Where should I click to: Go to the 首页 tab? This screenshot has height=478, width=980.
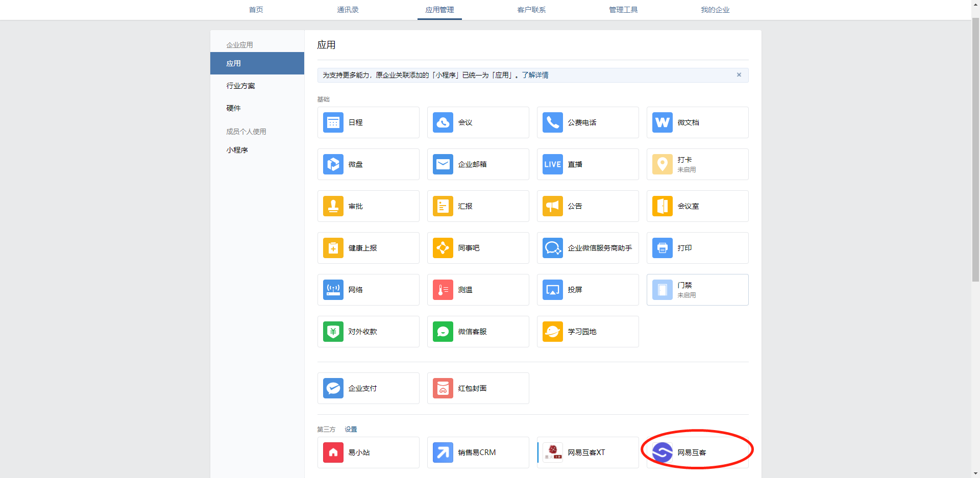[x=256, y=10]
